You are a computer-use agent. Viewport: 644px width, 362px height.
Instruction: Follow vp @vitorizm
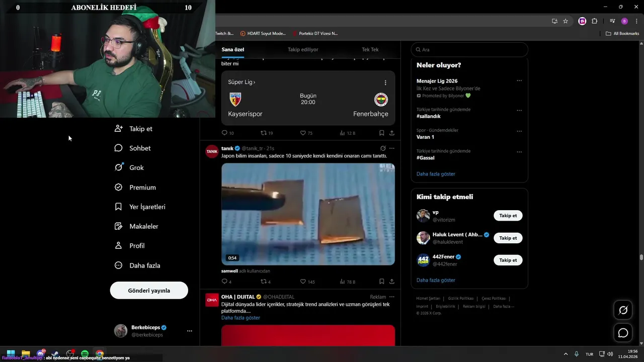508,216
